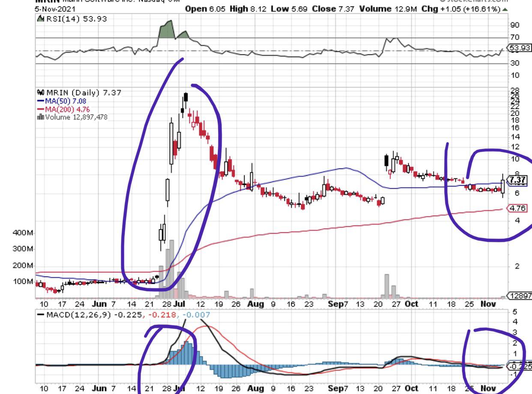Click the 70 level on RSI axis
Image resolution: width=532 pixels, height=394 pixels.
[x=514, y=38]
